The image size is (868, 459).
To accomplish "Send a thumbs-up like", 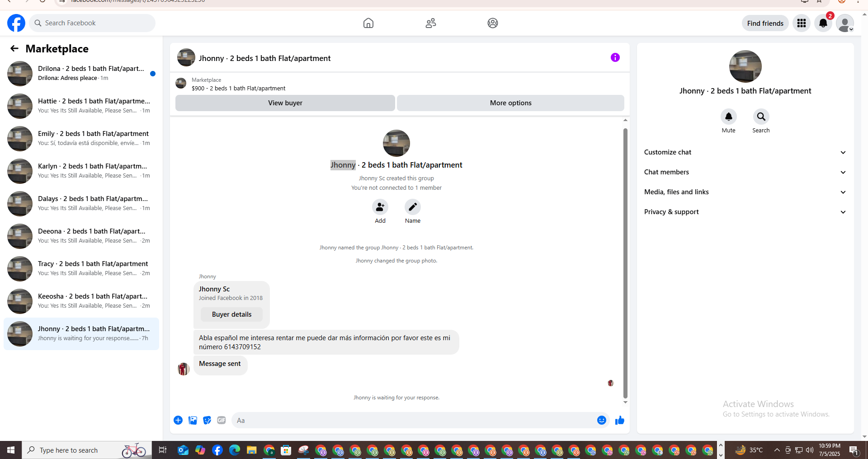I will click(620, 420).
